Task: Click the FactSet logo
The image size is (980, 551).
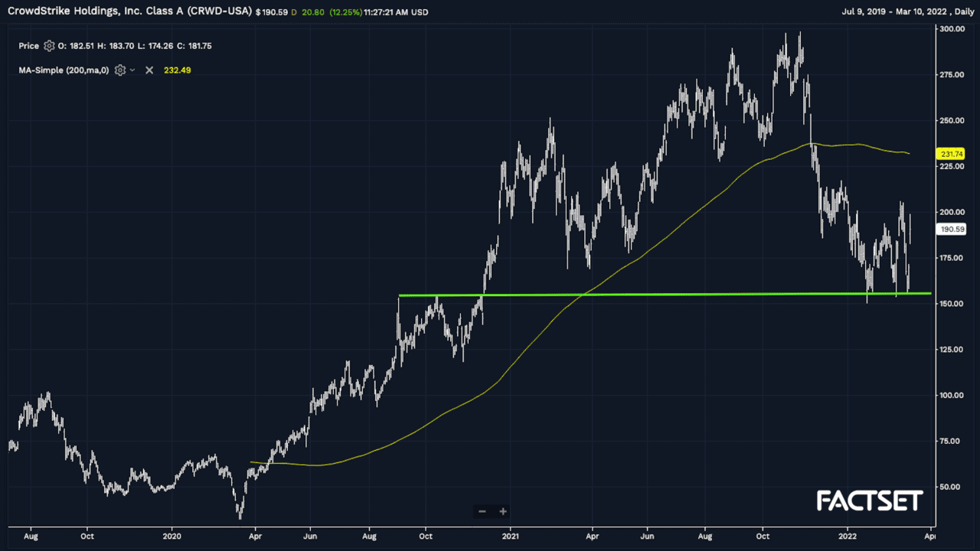Action: click(x=870, y=501)
